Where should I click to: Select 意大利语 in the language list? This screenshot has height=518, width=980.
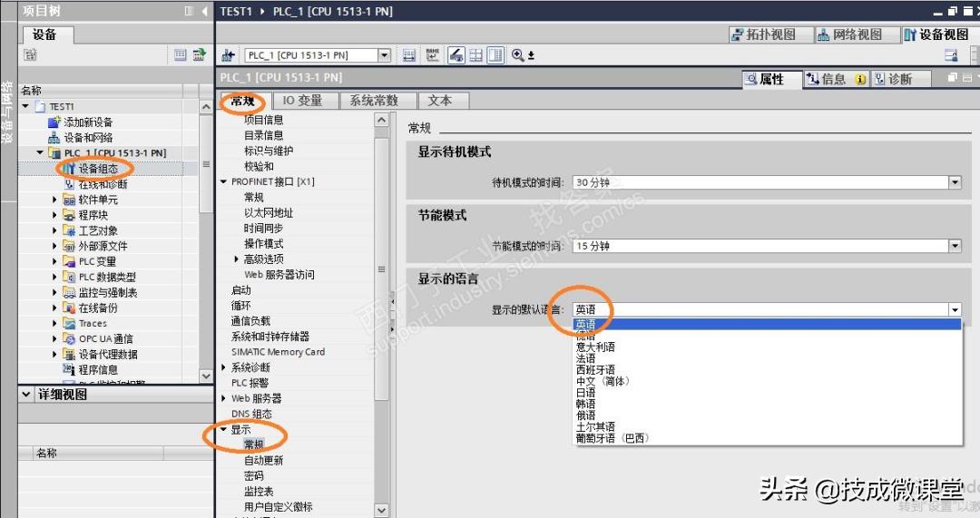[x=595, y=347]
